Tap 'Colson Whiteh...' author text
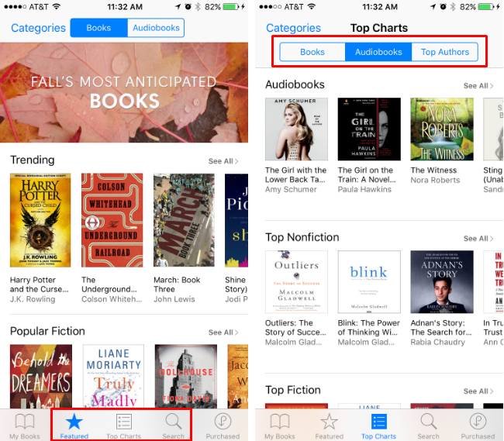The height and width of the screenshot is (441, 504). pyautogui.click(x=112, y=299)
